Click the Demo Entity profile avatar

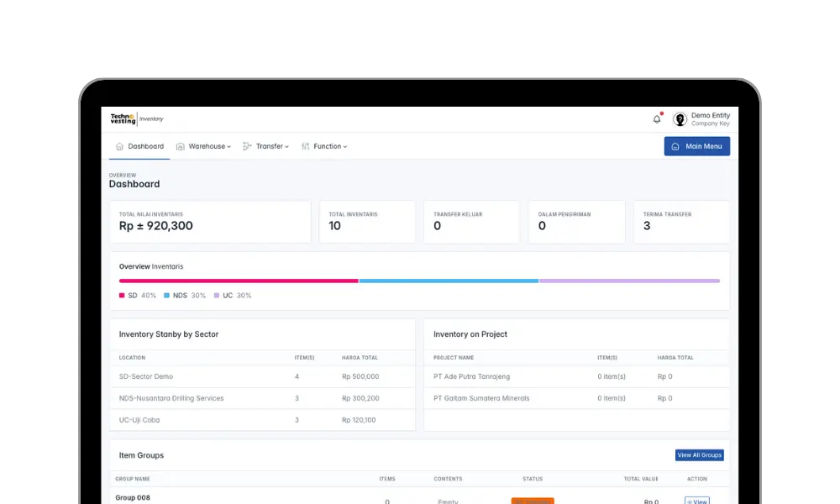(x=680, y=119)
